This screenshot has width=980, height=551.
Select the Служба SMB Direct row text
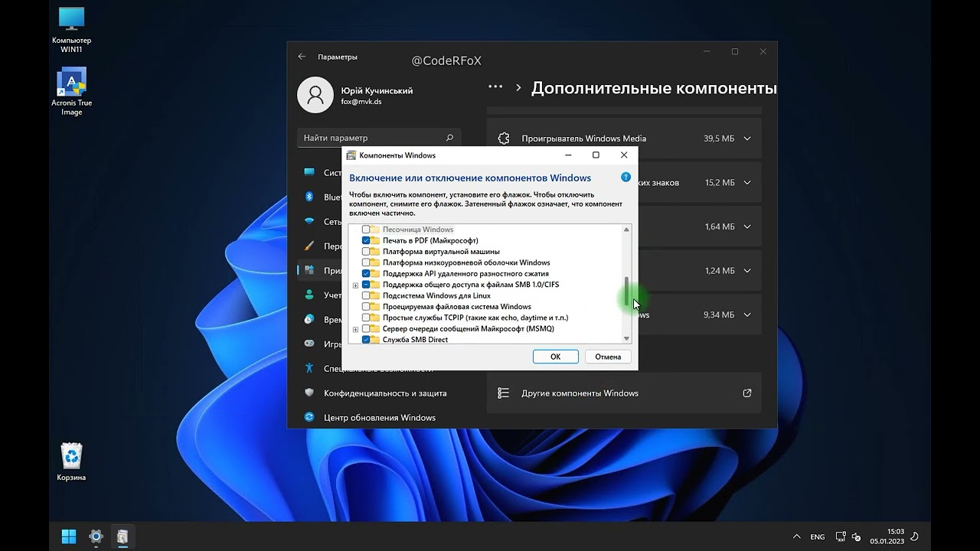tap(415, 339)
